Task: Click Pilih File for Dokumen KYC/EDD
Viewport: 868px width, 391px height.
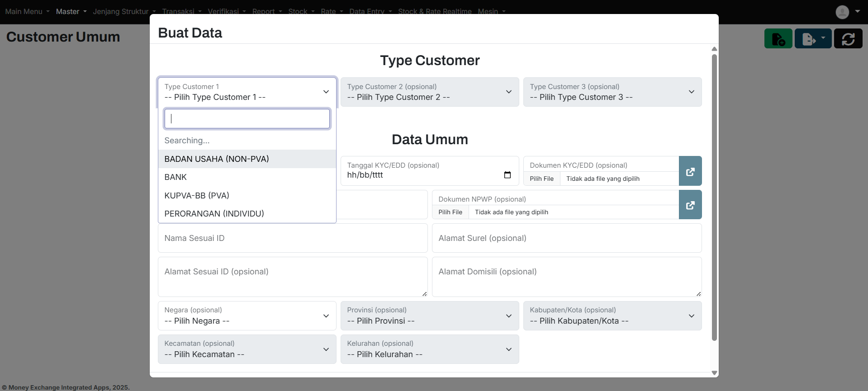Action: tap(541, 179)
